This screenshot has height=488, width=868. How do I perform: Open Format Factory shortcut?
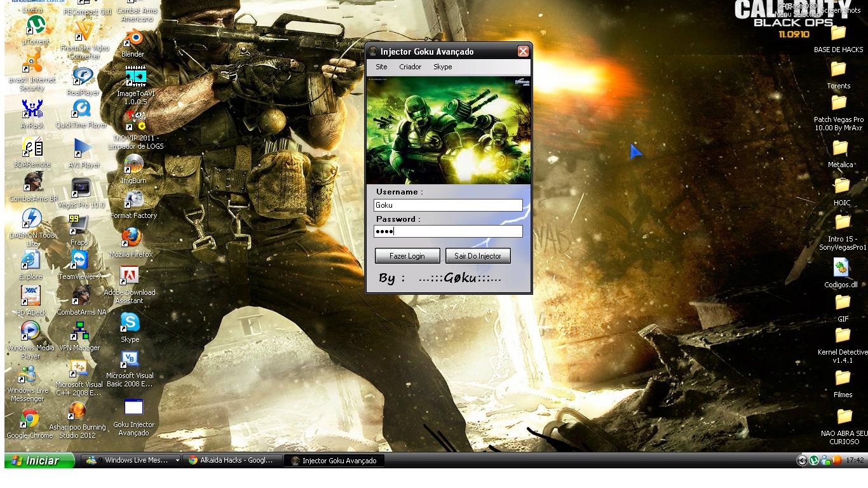point(133,205)
